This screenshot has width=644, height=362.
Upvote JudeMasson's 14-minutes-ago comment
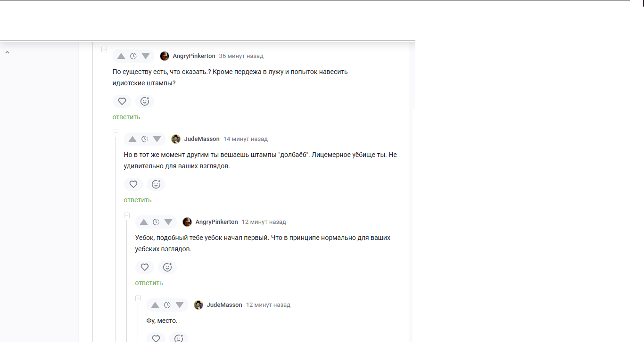[x=132, y=139]
